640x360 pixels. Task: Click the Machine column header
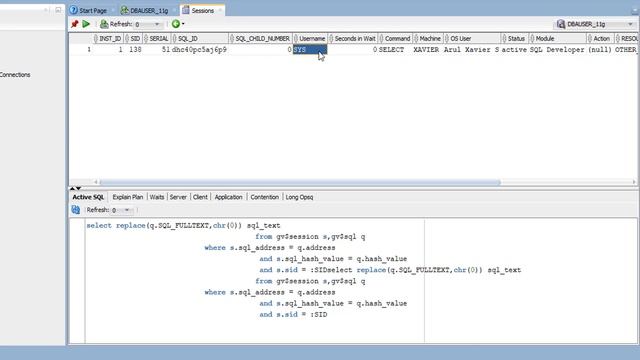coord(428,38)
